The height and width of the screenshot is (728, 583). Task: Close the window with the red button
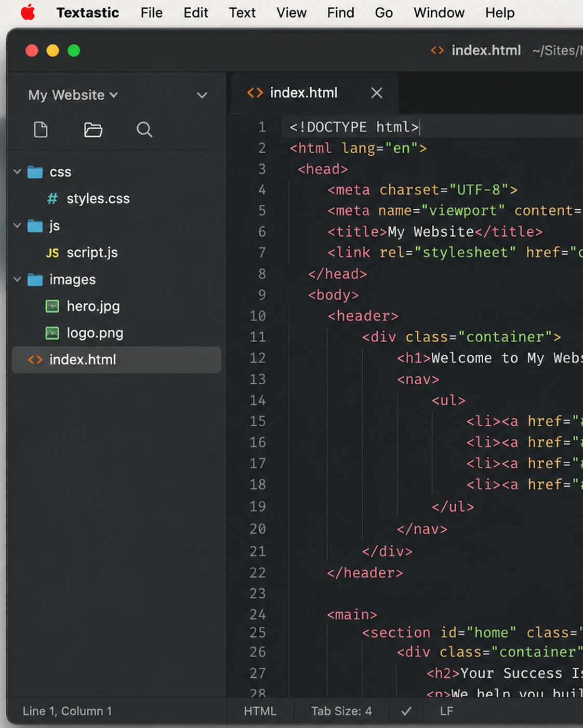tap(32, 50)
